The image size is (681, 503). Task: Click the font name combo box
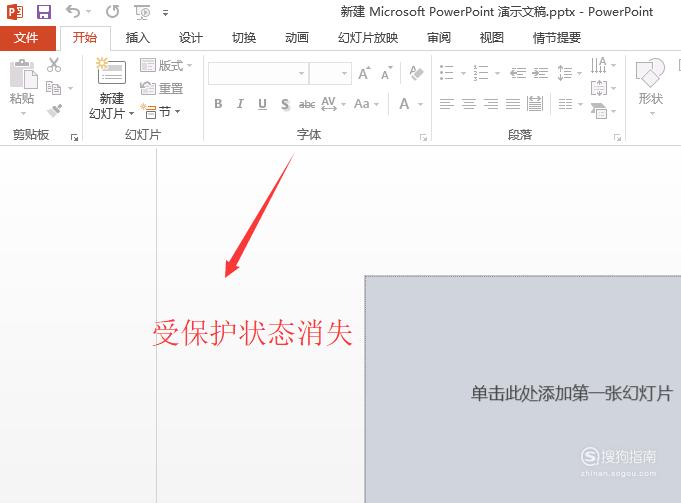tap(258, 73)
